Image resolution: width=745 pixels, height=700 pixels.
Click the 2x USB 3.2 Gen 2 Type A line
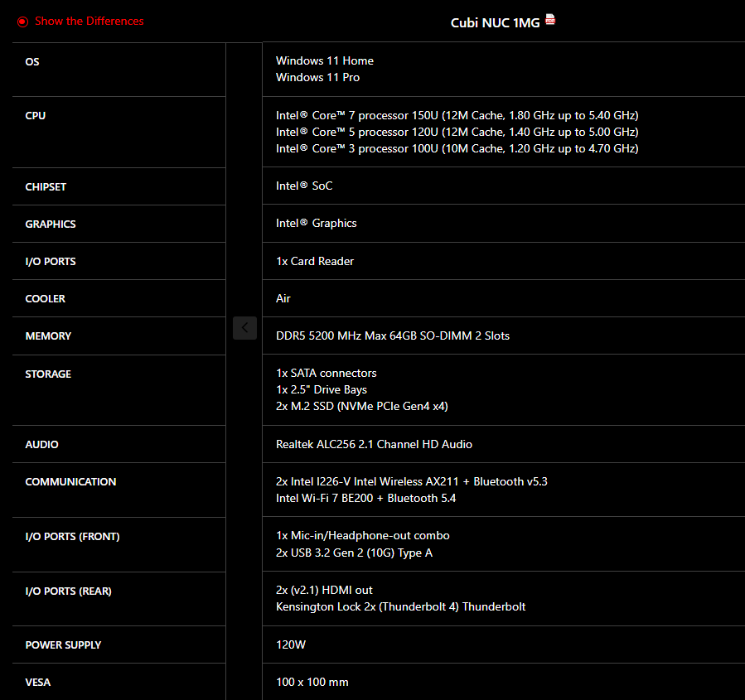(354, 553)
